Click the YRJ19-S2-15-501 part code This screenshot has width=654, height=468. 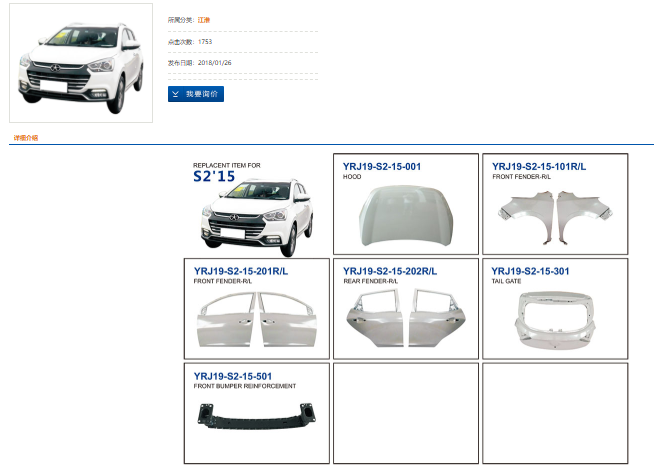pos(233,376)
